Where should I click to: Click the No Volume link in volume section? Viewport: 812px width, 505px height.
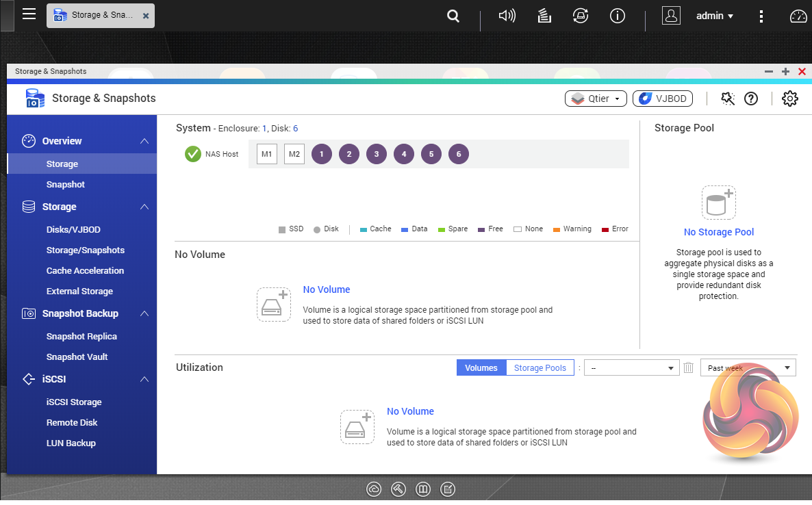click(x=327, y=289)
